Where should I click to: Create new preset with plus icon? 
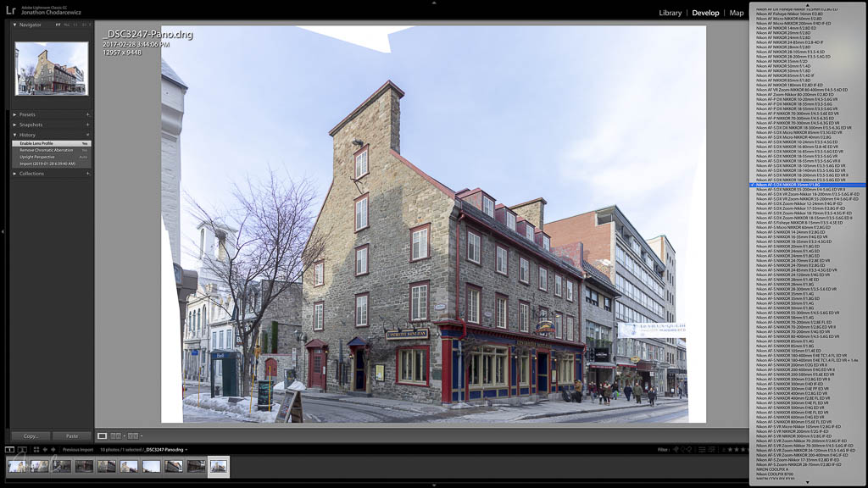coord(87,114)
